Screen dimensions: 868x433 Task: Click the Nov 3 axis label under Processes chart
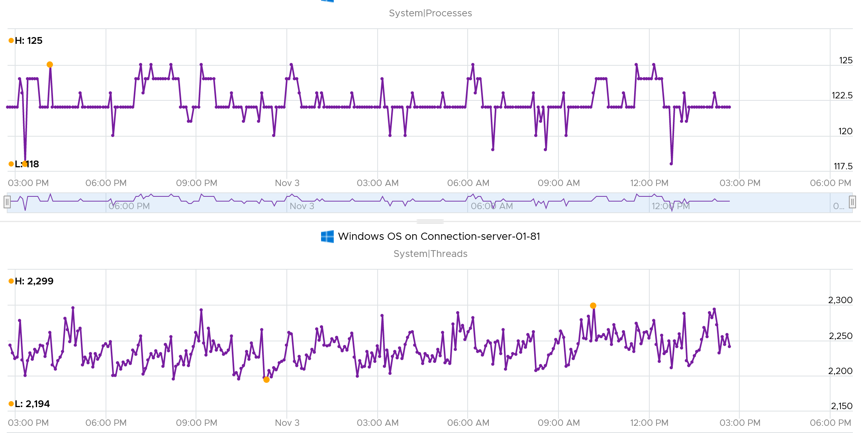pos(287,183)
